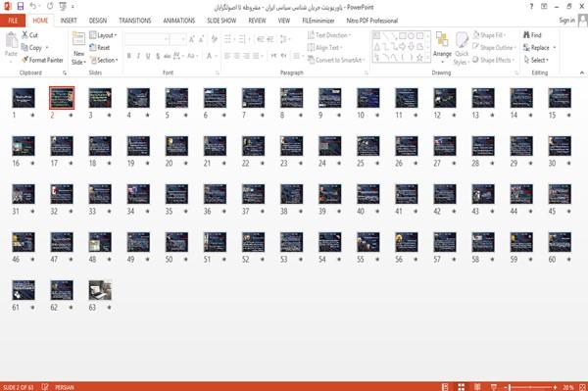Toggle text Shadow formatting
This screenshot has height=391, width=588.
158,56
